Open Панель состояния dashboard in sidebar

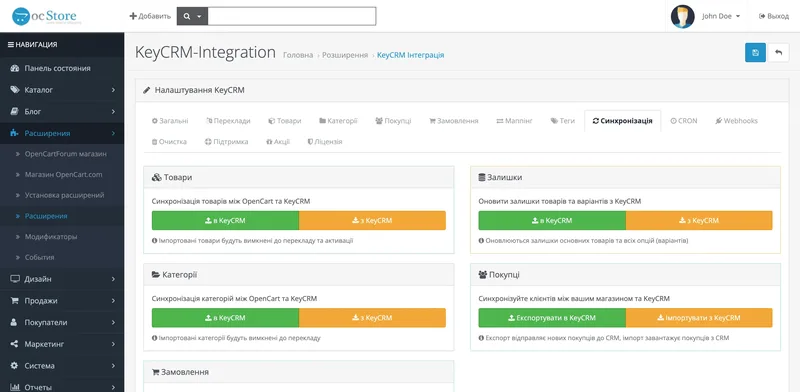click(x=62, y=68)
